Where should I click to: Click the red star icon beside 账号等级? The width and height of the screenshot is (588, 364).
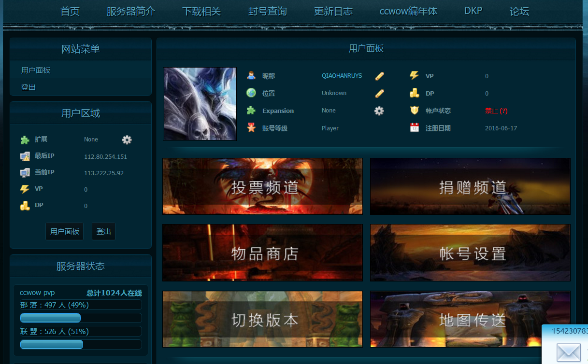click(x=251, y=127)
